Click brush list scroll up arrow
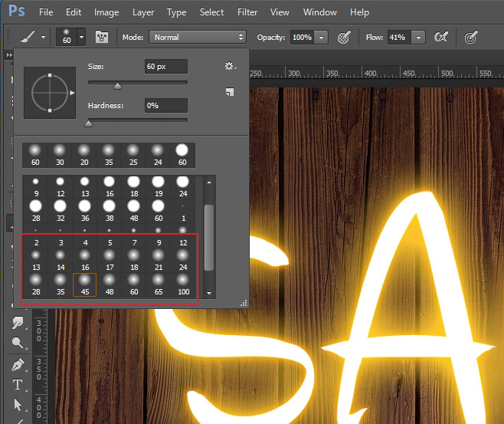 [209, 182]
